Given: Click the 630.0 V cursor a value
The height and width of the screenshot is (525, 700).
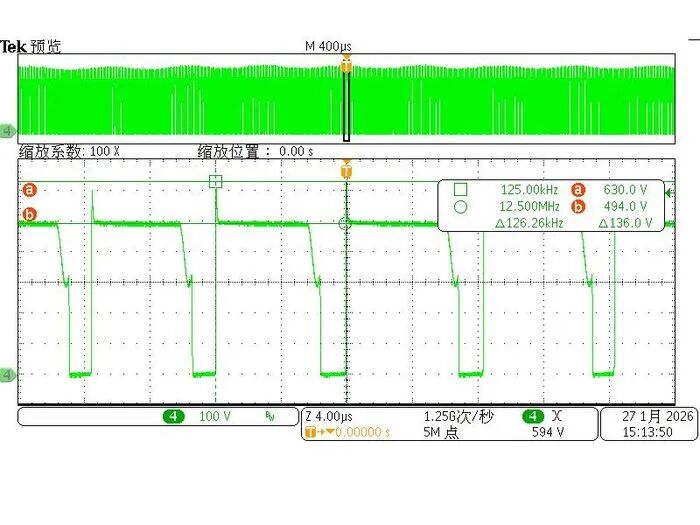Looking at the screenshot, I should [x=625, y=190].
